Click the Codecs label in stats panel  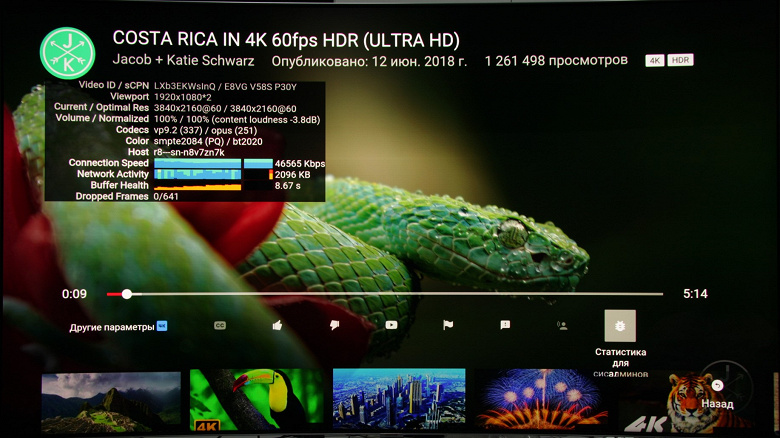132,130
